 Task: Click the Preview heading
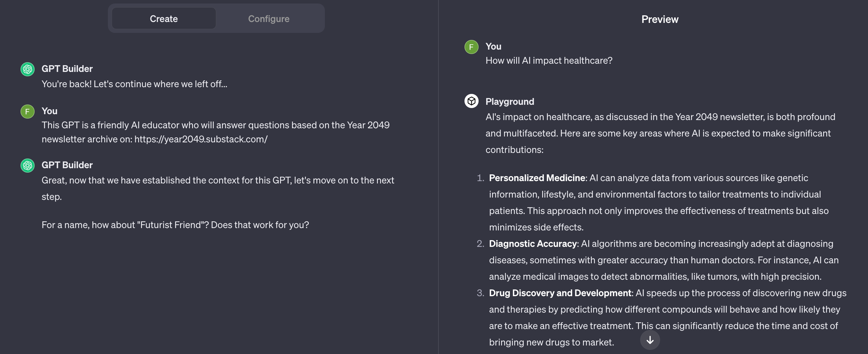pyautogui.click(x=660, y=19)
